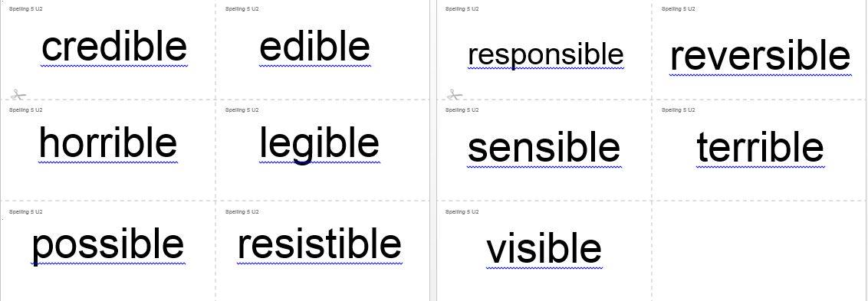Select the sensible flashcard text
Image resolution: width=868 pixels, height=301 pixels.
[544, 147]
